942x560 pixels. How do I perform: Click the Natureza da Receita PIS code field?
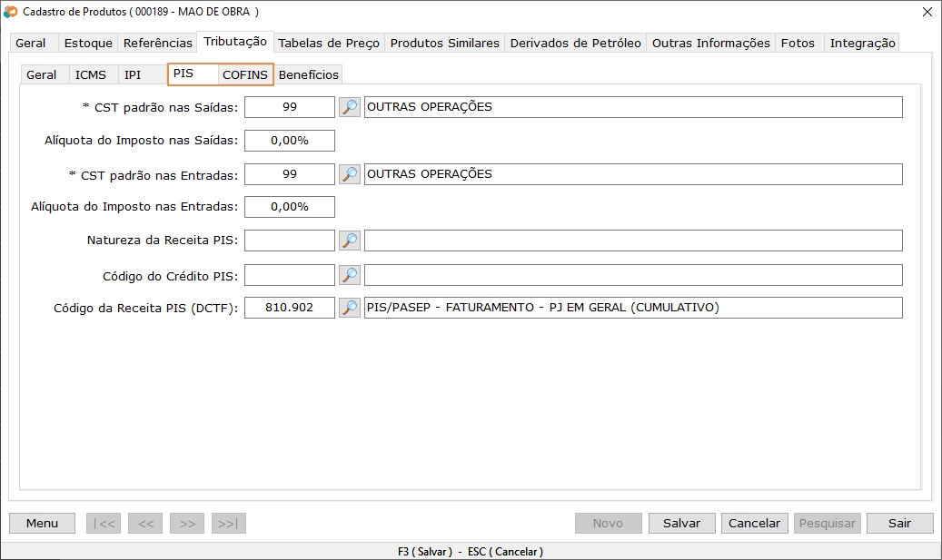click(x=290, y=241)
